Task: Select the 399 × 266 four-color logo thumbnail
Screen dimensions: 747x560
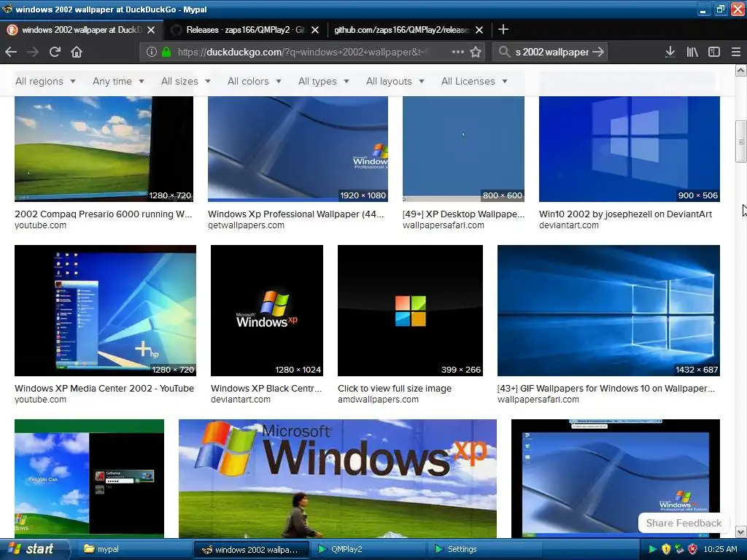Action: pyautogui.click(x=410, y=311)
